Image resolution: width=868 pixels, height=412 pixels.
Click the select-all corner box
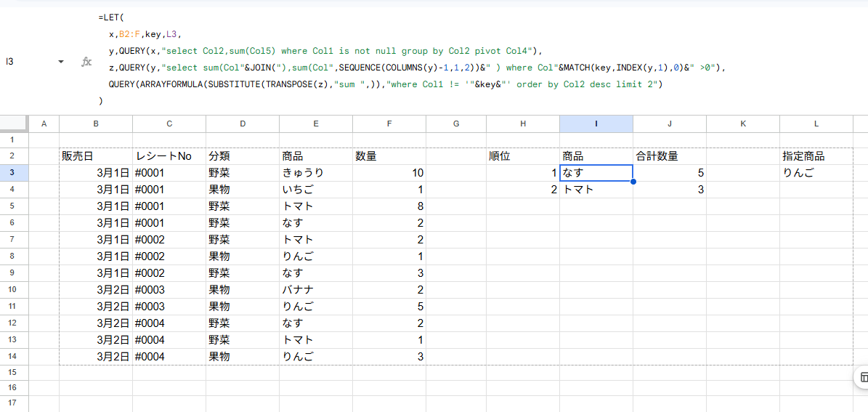[14, 124]
